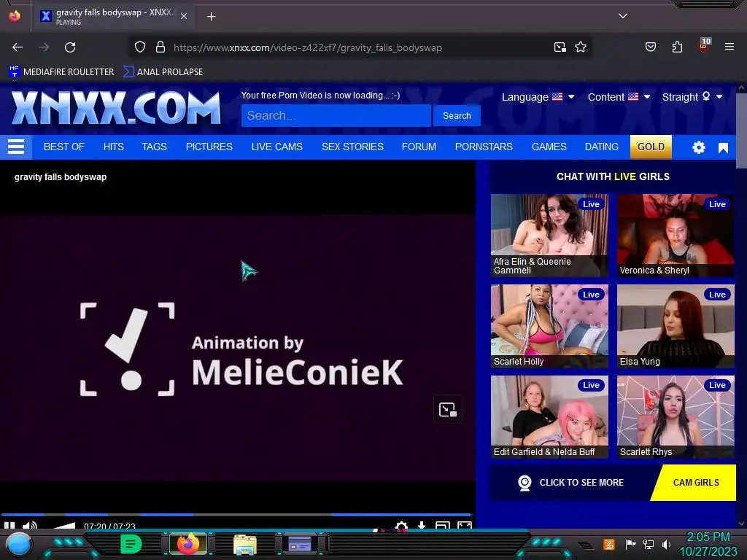This screenshot has height=560, width=747.
Task: Click the site logo to go home
Action: [116, 108]
